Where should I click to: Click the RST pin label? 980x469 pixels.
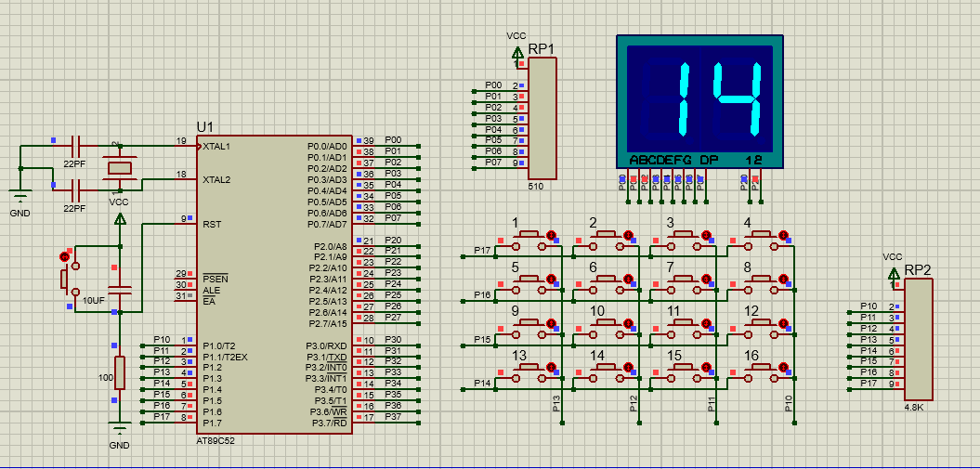(211, 224)
